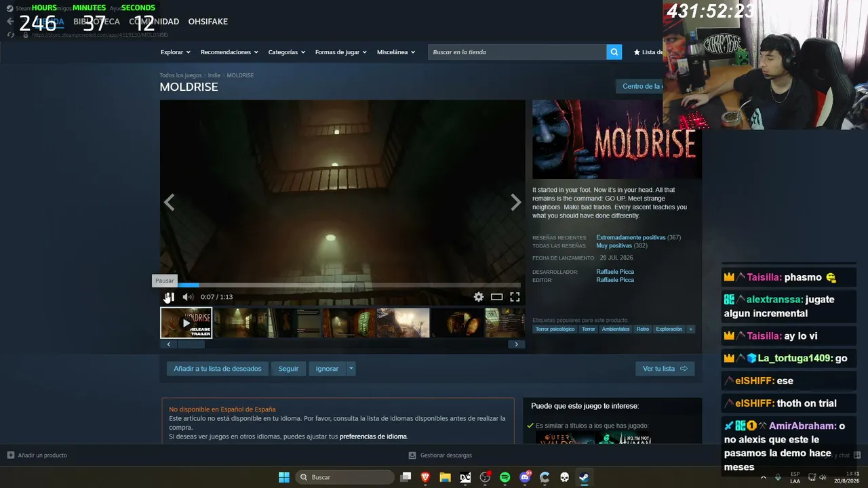This screenshot has width=868, height=488.
Task: Enter fullscreen on the trailer video
Action: tap(515, 297)
